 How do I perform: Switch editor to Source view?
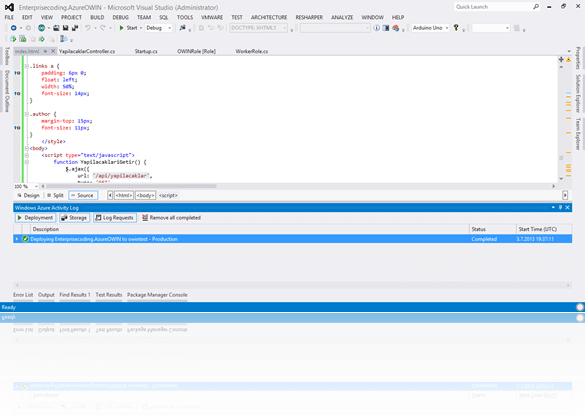click(83, 195)
